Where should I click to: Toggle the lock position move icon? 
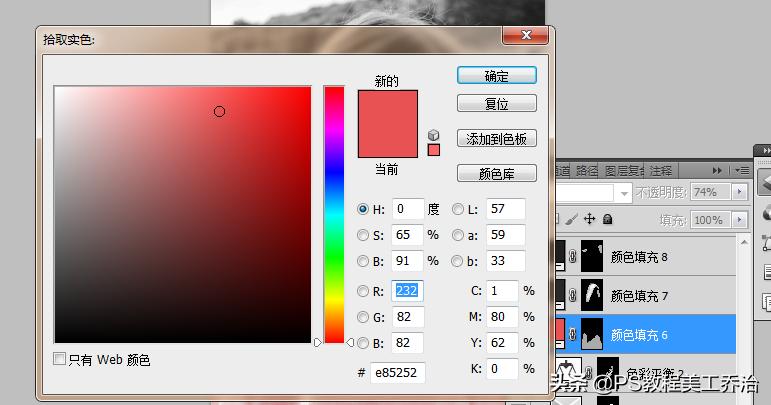[x=590, y=219]
